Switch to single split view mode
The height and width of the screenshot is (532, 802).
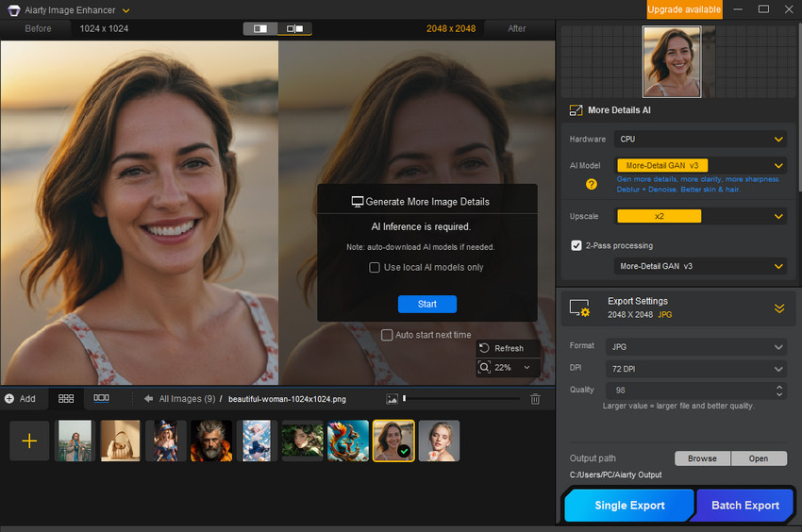pos(260,28)
